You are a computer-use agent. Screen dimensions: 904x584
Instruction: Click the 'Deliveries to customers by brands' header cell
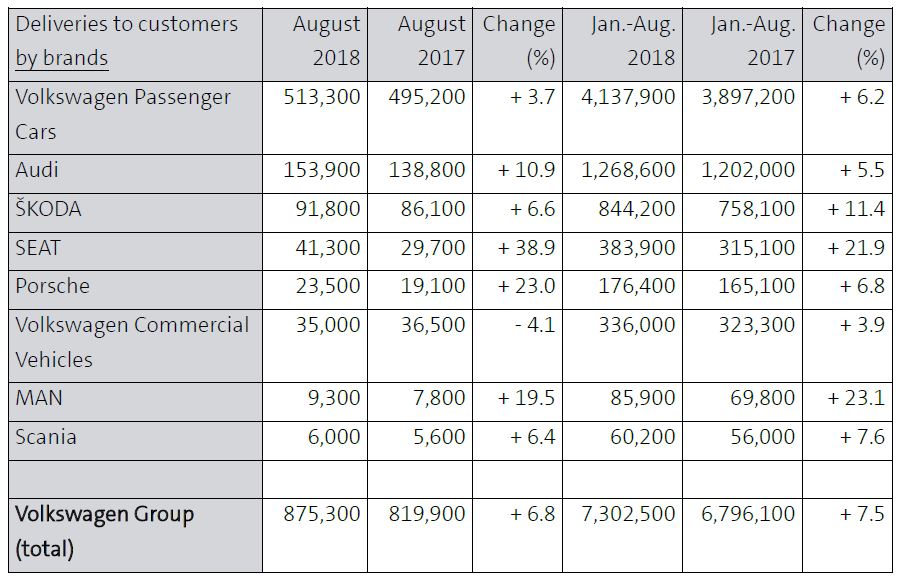pyautogui.click(x=127, y=41)
